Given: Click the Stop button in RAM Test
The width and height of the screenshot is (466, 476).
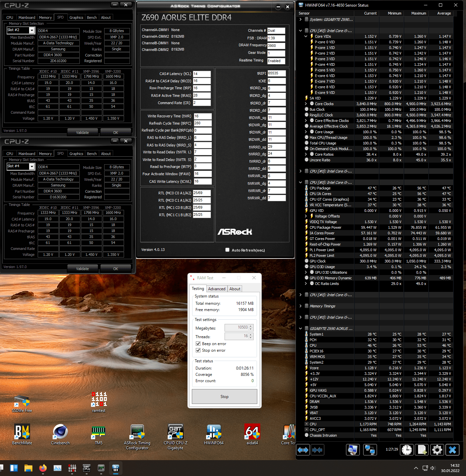Looking at the screenshot, I should click(x=224, y=396).
